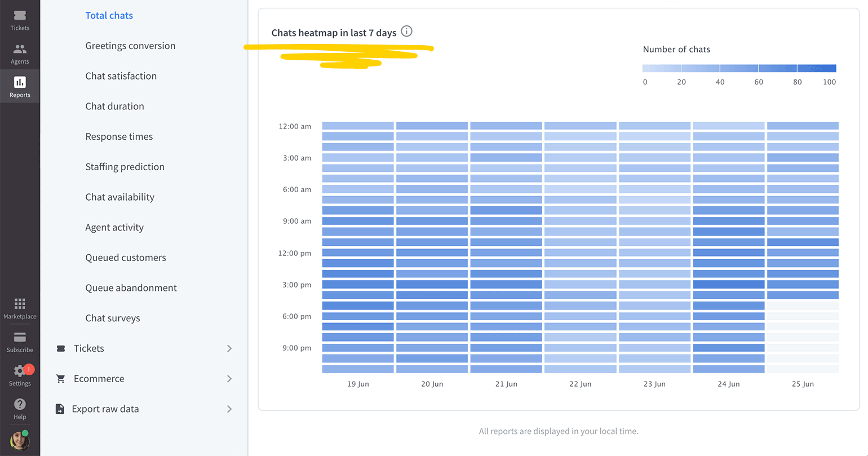Open the Agent activity report
The width and height of the screenshot is (868, 456).
click(114, 228)
